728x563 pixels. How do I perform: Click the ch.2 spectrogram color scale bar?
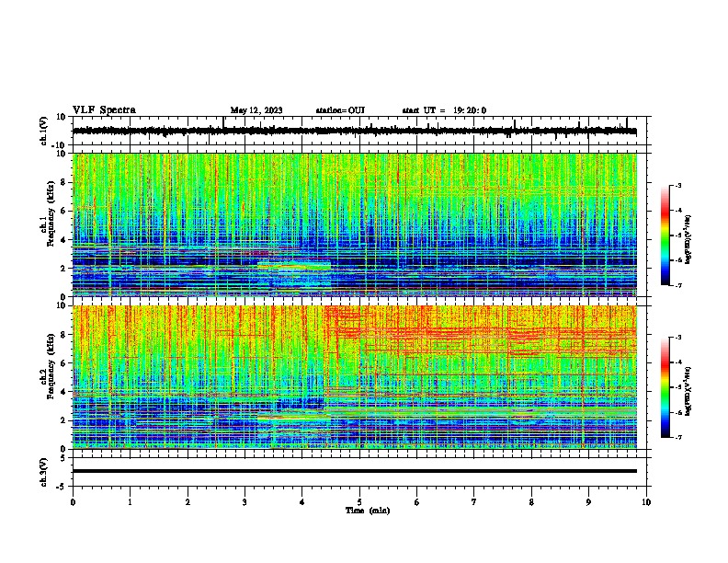665,387
